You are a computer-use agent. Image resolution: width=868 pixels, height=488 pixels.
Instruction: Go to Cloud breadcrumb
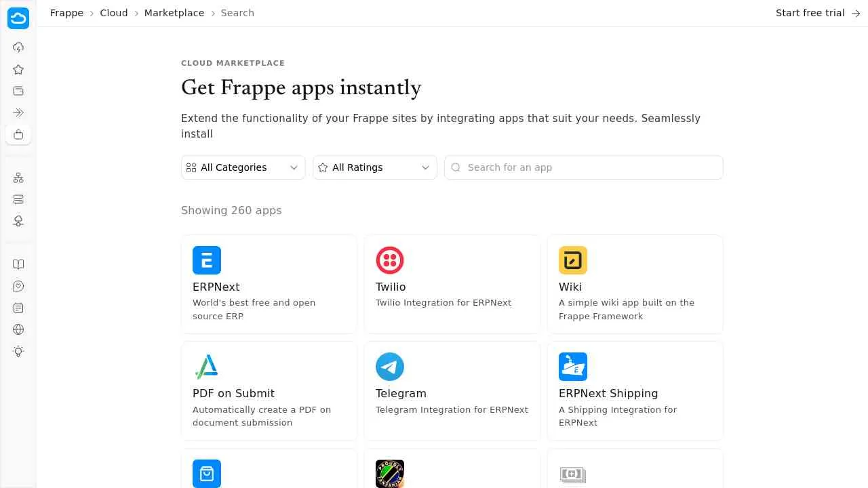tap(114, 13)
